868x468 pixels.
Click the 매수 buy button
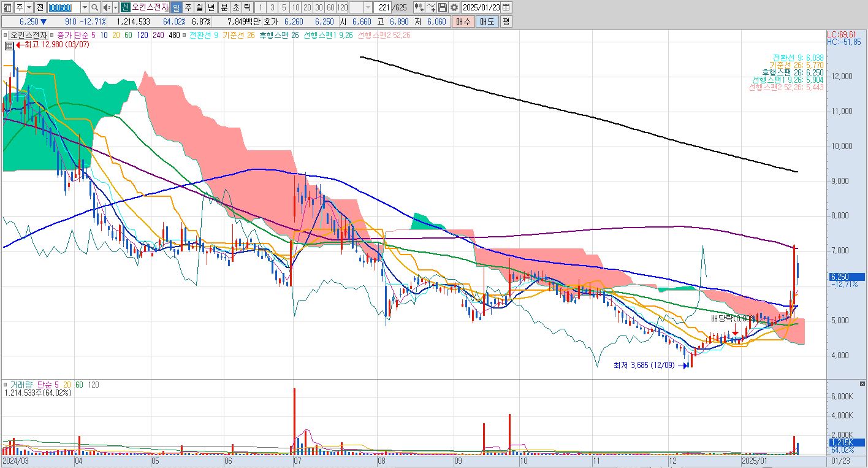pyautogui.click(x=463, y=21)
